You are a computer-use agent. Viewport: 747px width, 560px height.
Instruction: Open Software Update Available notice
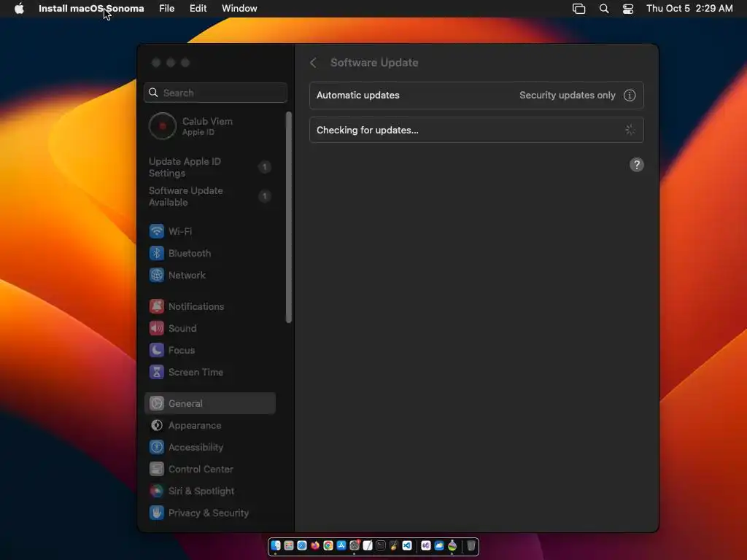coord(209,196)
